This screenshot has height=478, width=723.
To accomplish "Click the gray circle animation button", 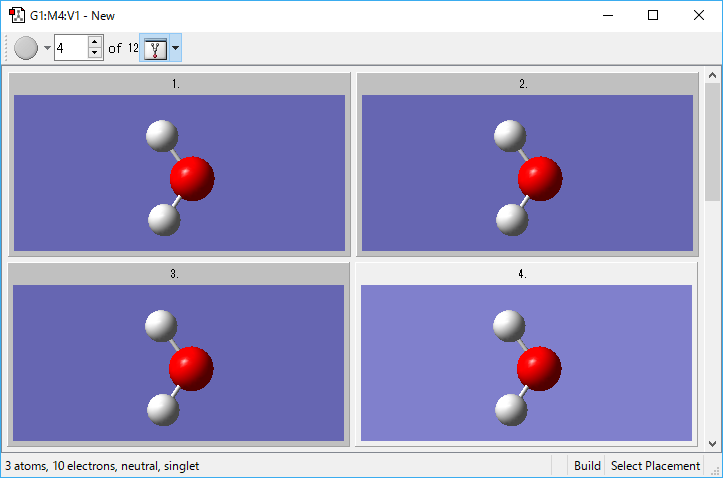I will 26,48.
